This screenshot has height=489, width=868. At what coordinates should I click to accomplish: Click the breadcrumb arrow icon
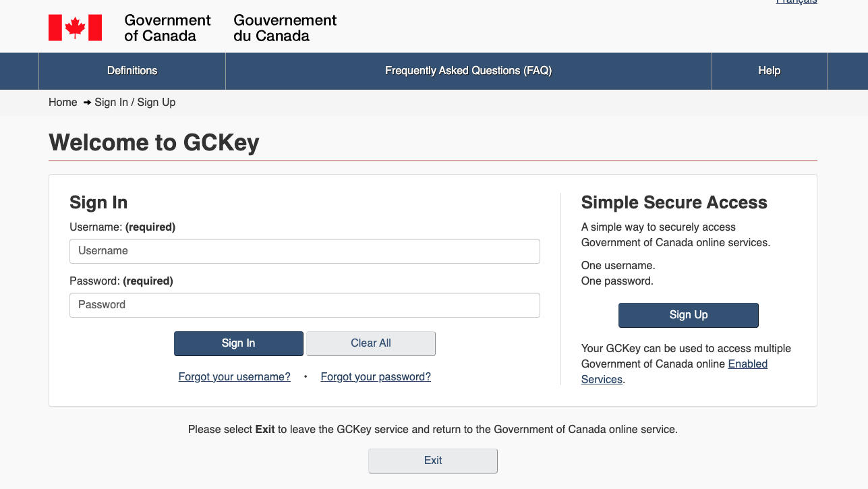(x=87, y=103)
